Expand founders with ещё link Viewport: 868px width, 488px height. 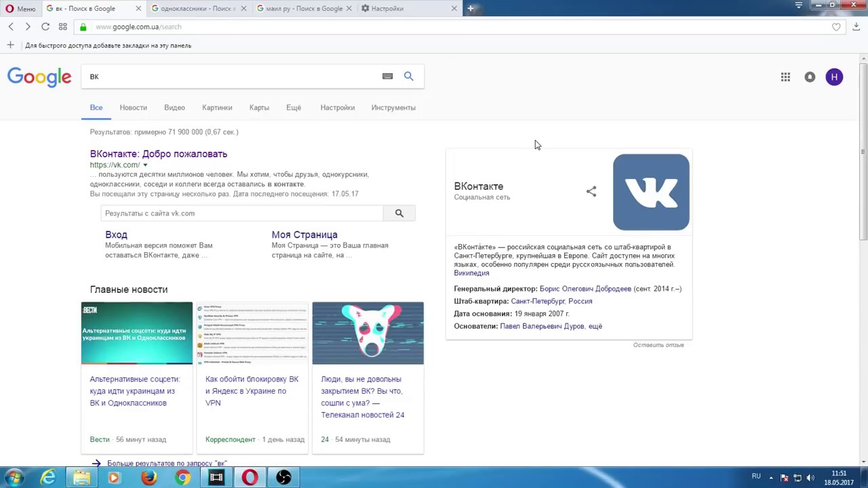[x=595, y=326]
